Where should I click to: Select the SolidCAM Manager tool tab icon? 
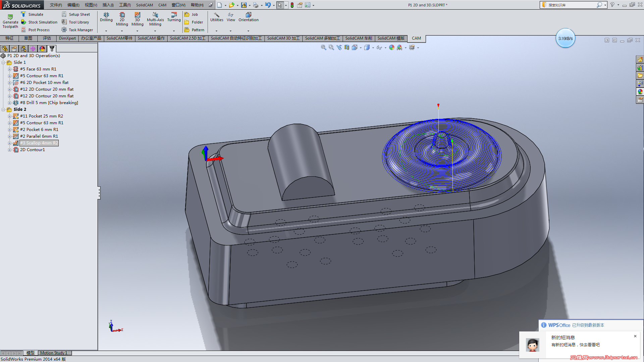[x=52, y=49]
